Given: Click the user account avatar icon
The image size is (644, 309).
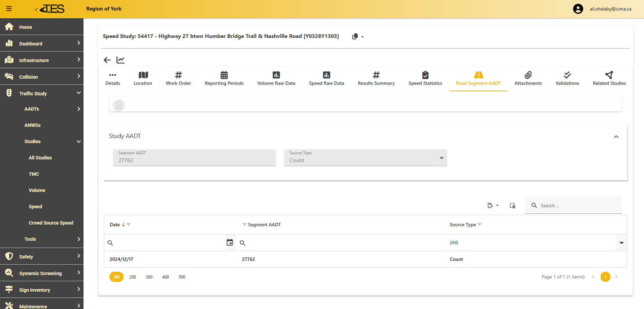Looking at the screenshot, I should click(x=578, y=9).
